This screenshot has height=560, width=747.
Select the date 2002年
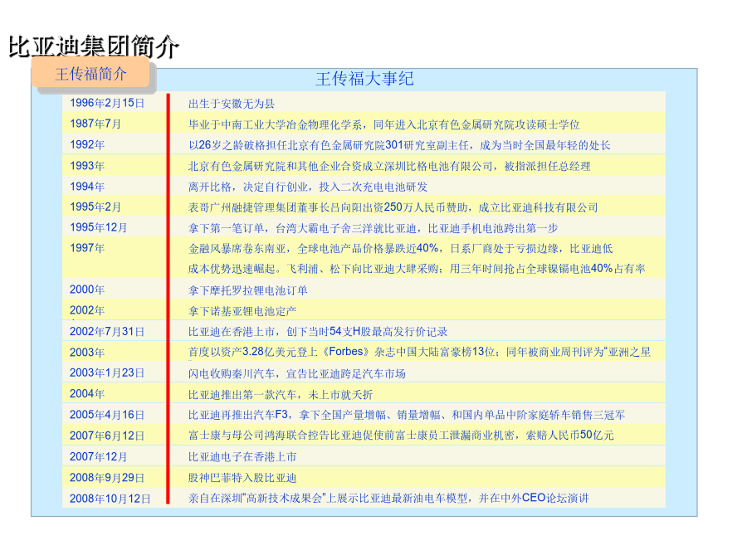87,310
